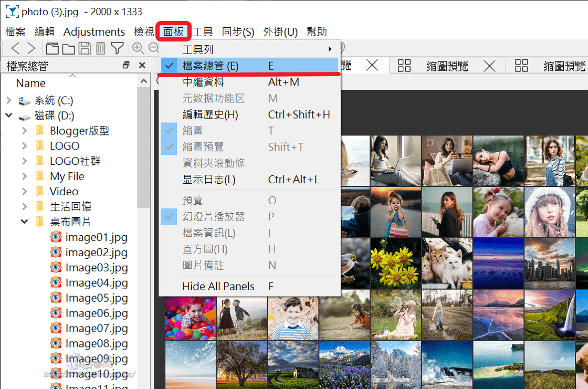Close the 檔案總管 side panel

coord(142,65)
